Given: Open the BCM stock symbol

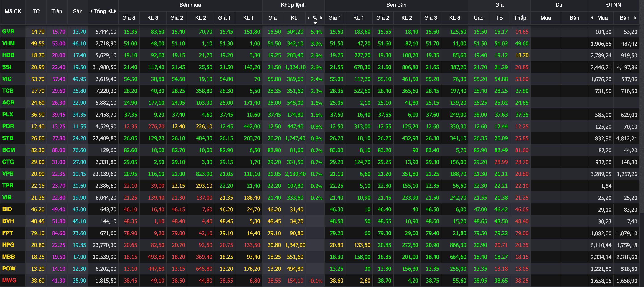Looking at the screenshot, I should point(8,150).
